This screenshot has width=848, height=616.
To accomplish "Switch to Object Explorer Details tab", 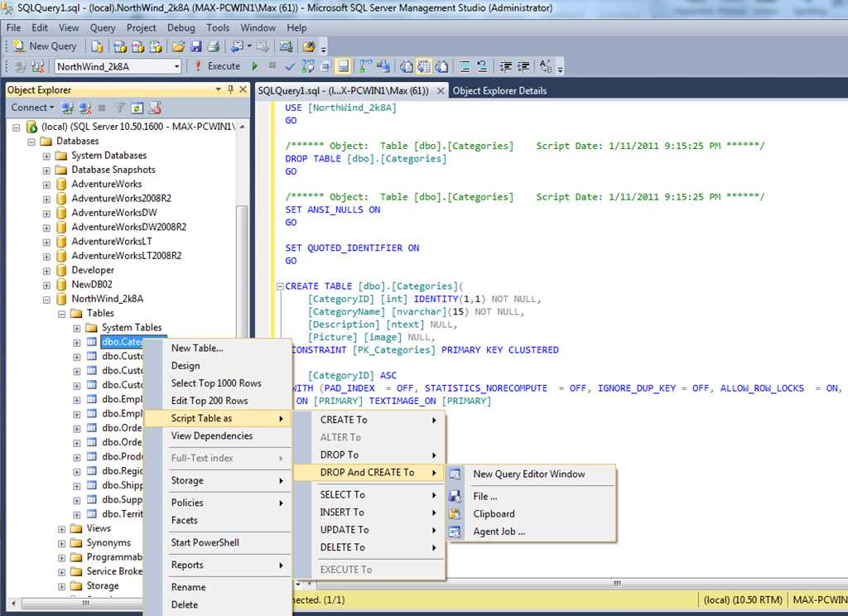I will tap(499, 91).
